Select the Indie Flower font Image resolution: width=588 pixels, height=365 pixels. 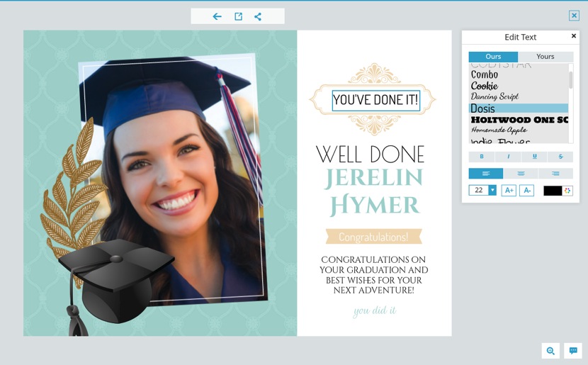click(500, 140)
